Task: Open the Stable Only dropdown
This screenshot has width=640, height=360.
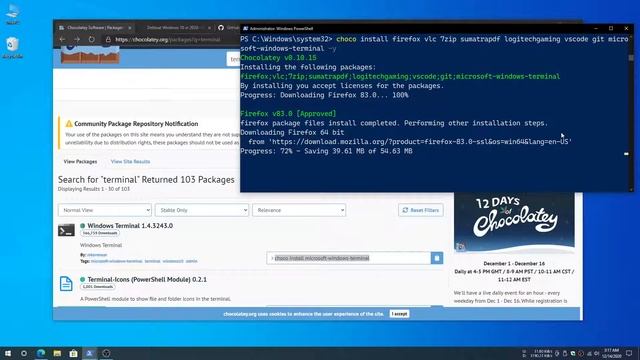Action: pos(202,210)
